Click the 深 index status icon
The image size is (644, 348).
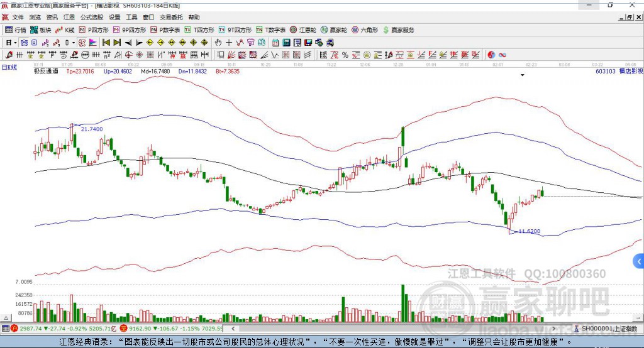click(124, 329)
